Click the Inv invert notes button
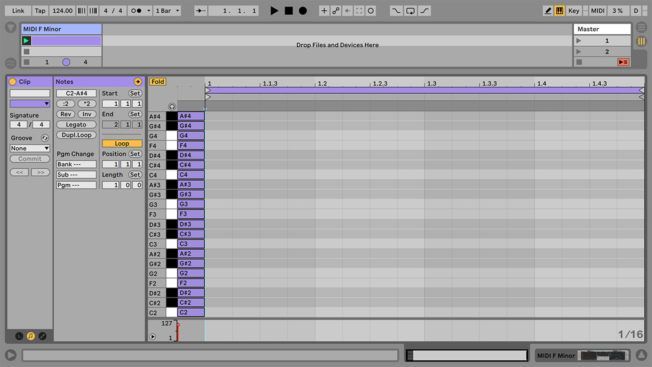Viewport: 652px width, 367px height. click(x=86, y=114)
